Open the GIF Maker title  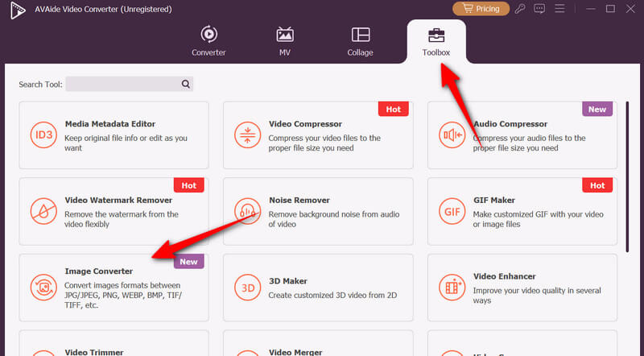[494, 201]
